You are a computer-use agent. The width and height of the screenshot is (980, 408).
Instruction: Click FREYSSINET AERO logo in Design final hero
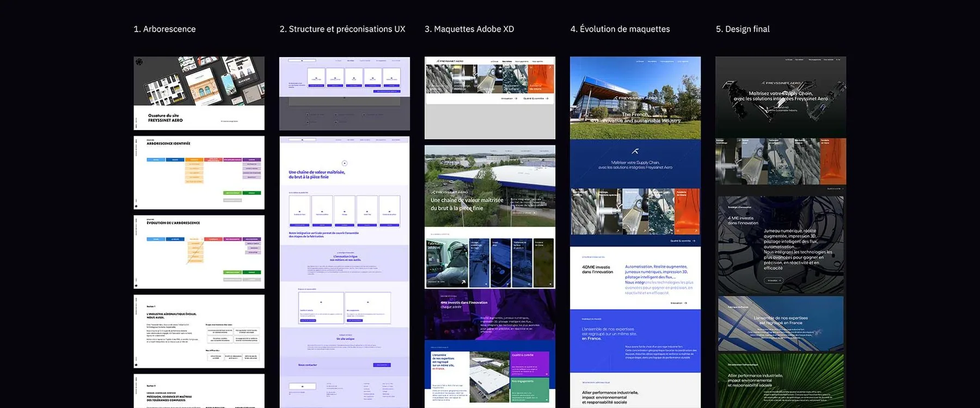click(781, 83)
